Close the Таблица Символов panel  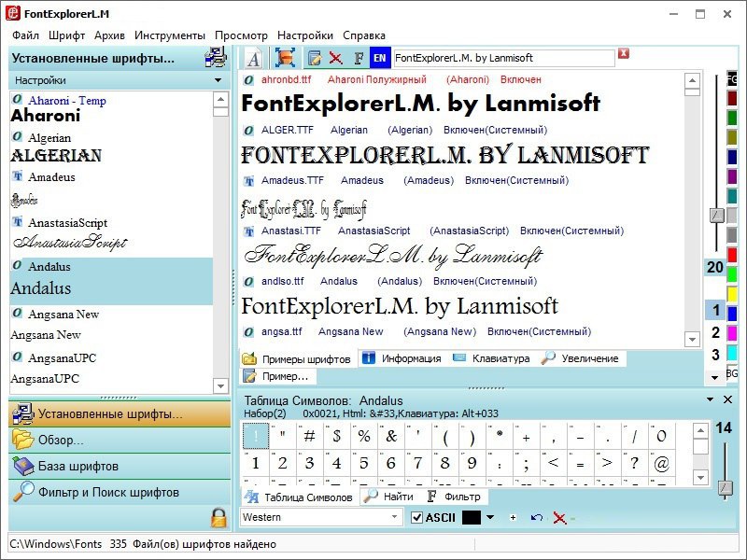(727, 399)
